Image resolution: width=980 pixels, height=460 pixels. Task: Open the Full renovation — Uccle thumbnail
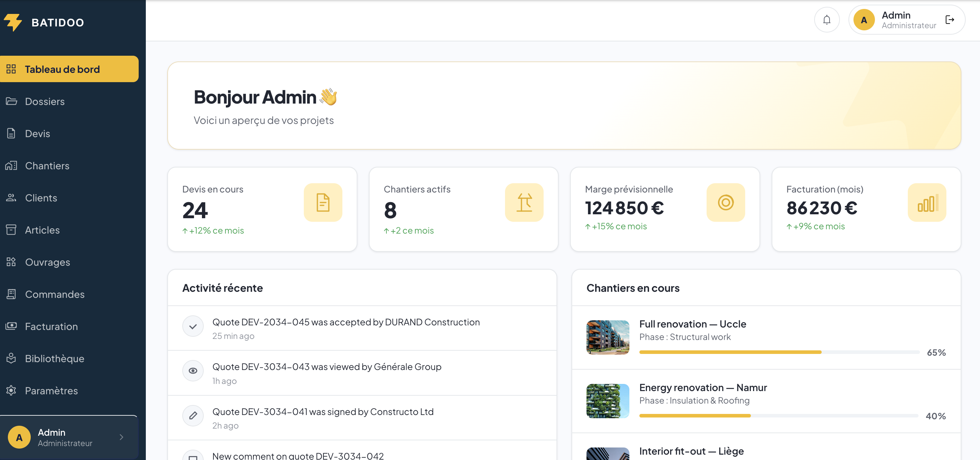coord(608,337)
